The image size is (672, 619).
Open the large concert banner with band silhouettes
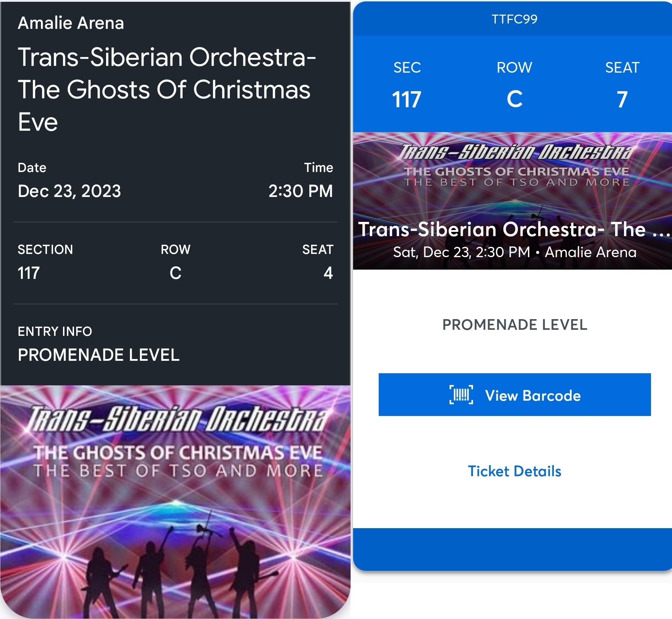click(x=175, y=502)
